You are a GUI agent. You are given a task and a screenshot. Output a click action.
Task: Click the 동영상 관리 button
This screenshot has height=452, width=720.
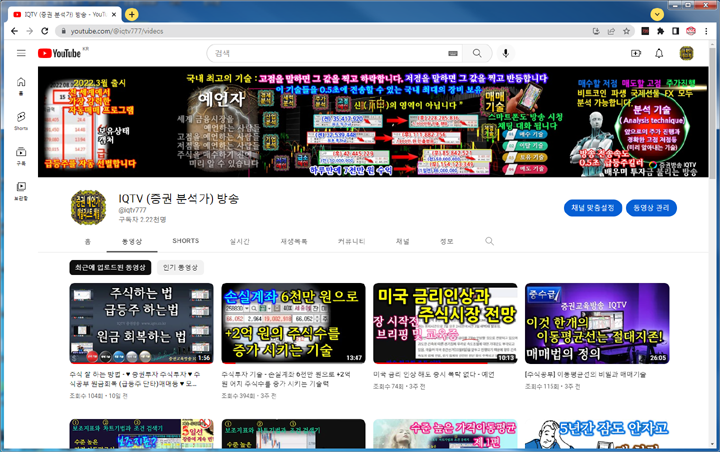click(x=651, y=208)
